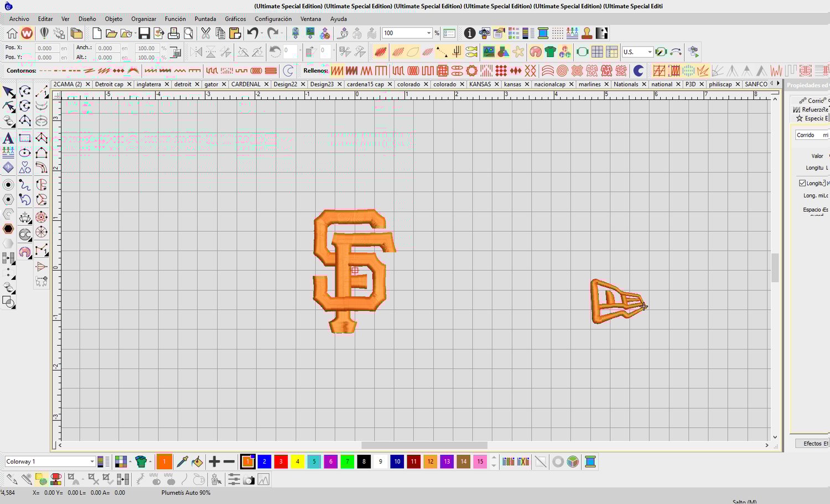Expand the T-shirt product dropdown in color bar
The height and width of the screenshot is (504, 830).
point(151,461)
